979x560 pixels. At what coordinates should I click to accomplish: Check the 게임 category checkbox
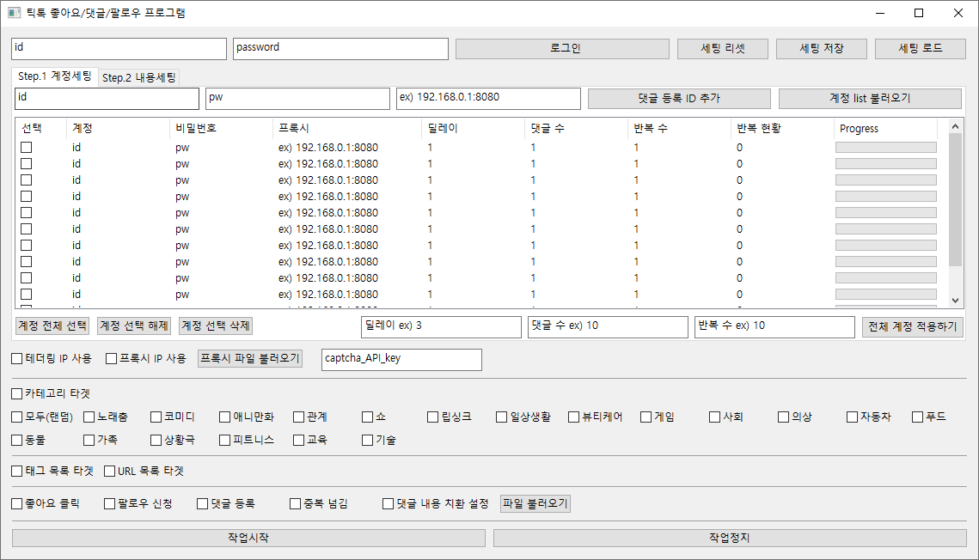(646, 417)
